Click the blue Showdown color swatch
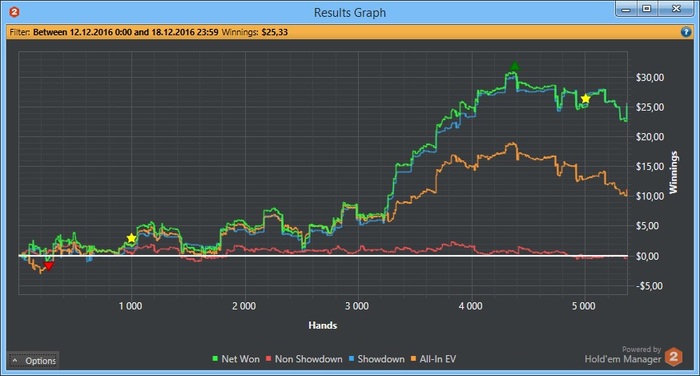Screen dimensions: 700x376 351,359
